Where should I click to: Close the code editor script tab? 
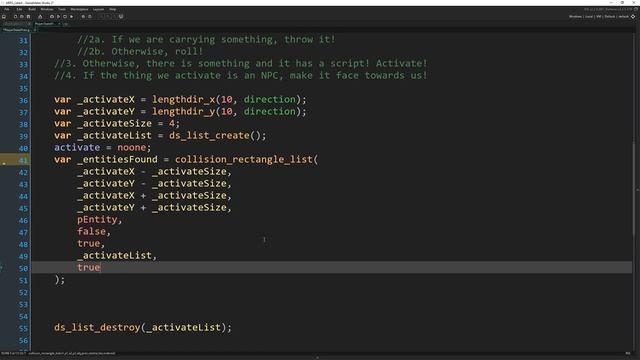(35, 30)
